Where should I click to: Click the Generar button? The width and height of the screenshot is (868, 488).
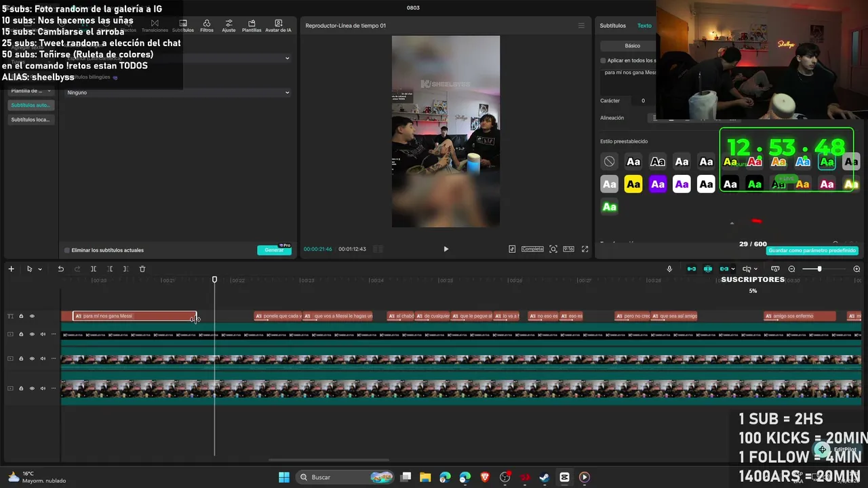click(x=274, y=250)
